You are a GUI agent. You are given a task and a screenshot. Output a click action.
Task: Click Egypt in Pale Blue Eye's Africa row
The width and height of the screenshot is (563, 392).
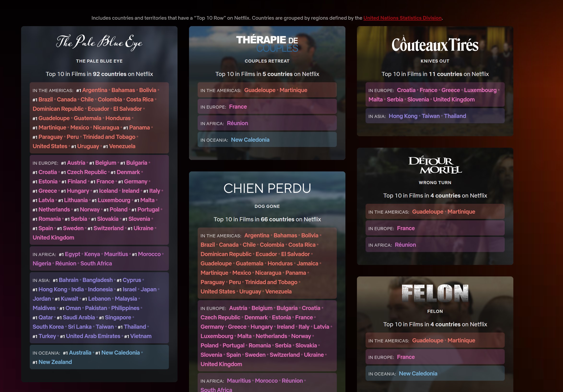pos(72,254)
